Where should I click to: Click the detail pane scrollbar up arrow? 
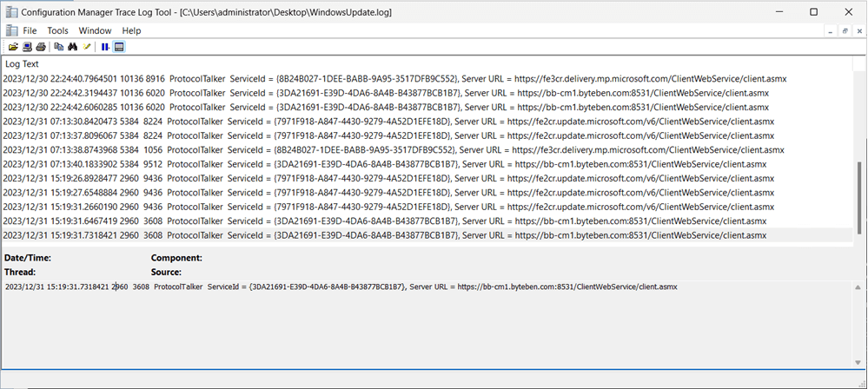[x=858, y=287]
